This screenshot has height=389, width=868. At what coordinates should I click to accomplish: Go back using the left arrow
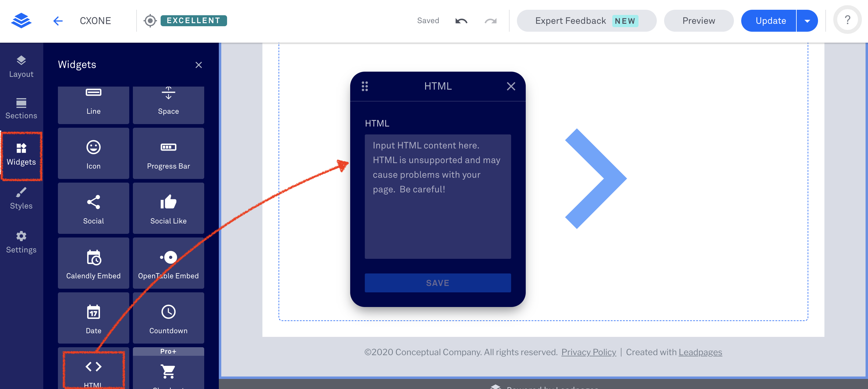[x=58, y=20]
